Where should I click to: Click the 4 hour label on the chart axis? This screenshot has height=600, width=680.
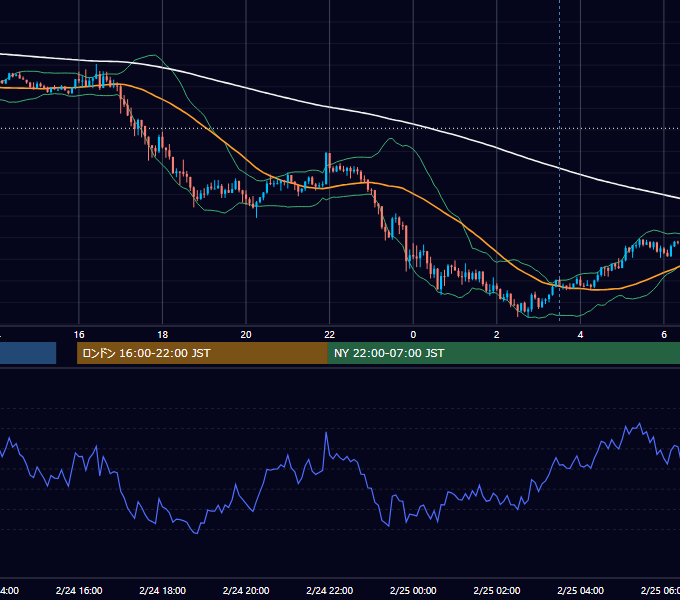tap(580, 335)
